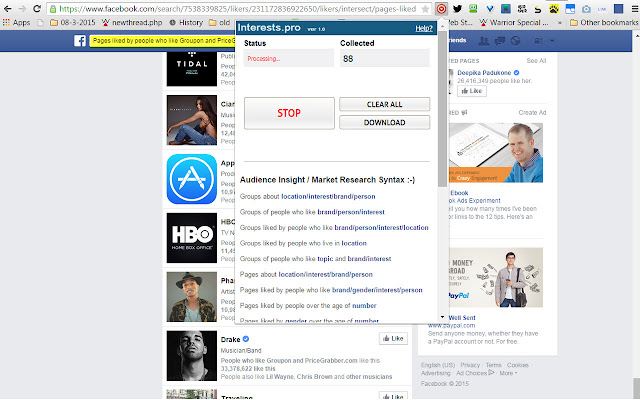Click the Status field showing Processing
The height and width of the screenshot is (400, 640).
click(289, 58)
